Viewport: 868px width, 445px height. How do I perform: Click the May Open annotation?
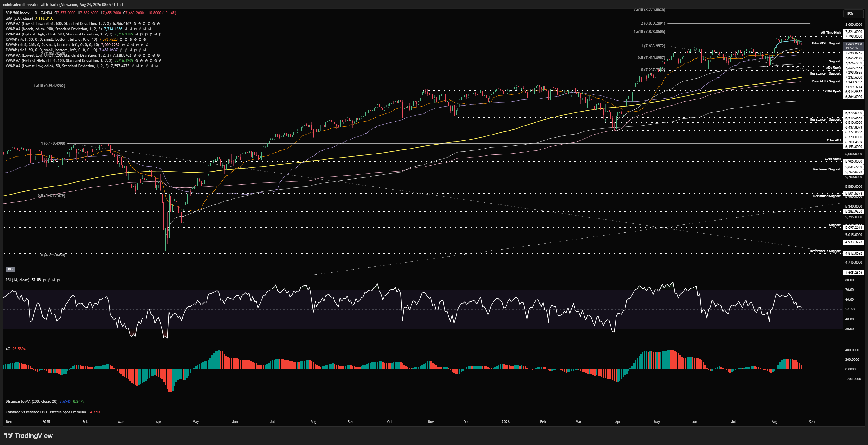(x=833, y=68)
